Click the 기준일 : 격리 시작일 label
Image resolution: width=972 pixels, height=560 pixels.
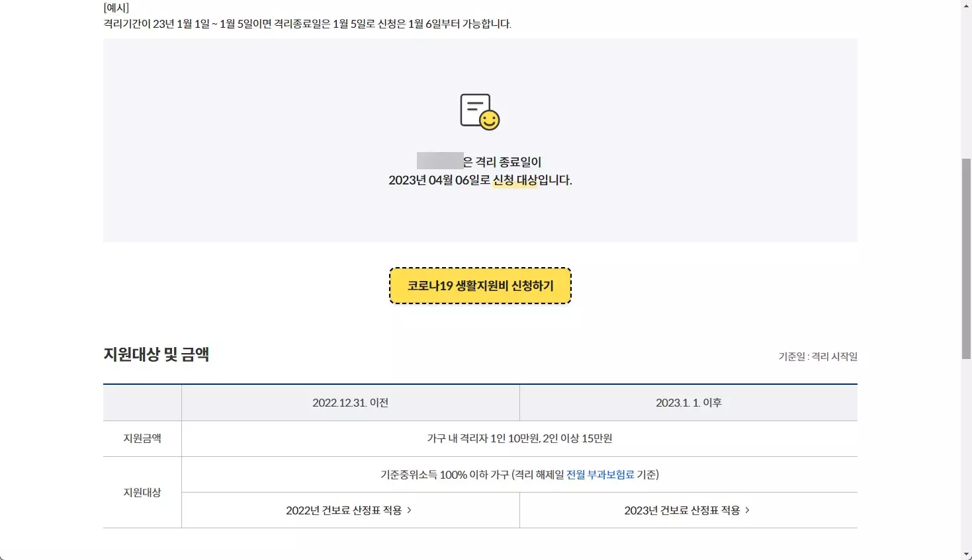[x=818, y=356]
